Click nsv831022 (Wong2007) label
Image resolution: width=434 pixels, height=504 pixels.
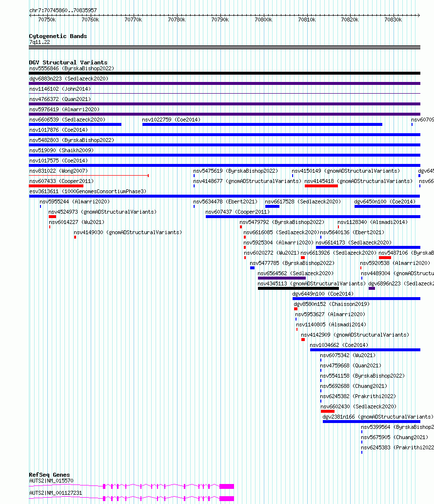point(59,171)
